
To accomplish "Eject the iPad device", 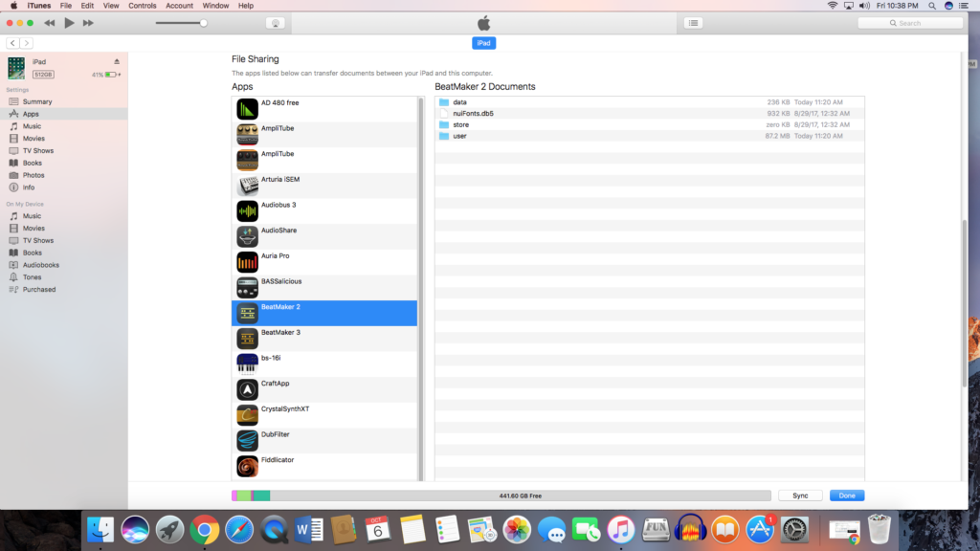I will click(116, 62).
